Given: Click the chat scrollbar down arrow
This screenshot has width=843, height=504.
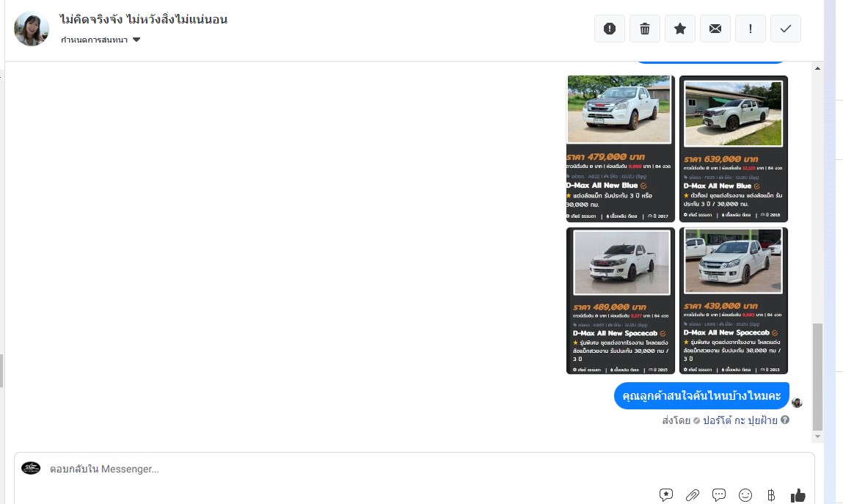Looking at the screenshot, I should pos(817,437).
